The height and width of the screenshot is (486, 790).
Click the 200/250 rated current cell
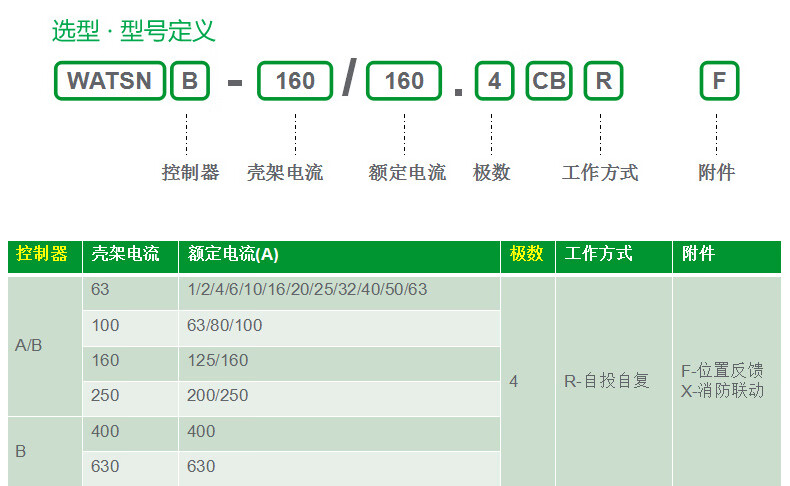[x=218, y=396]
